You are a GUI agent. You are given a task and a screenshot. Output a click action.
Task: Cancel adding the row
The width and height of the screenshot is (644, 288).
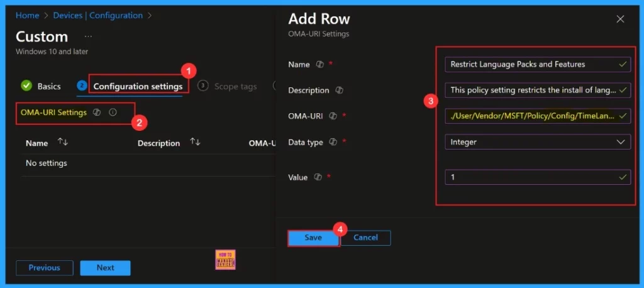point(365,238)
